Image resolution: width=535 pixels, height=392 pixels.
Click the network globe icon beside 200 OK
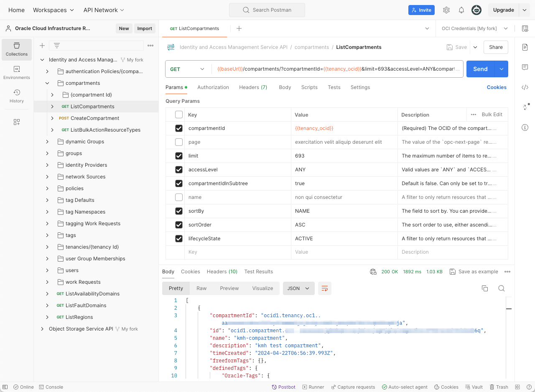373,272
